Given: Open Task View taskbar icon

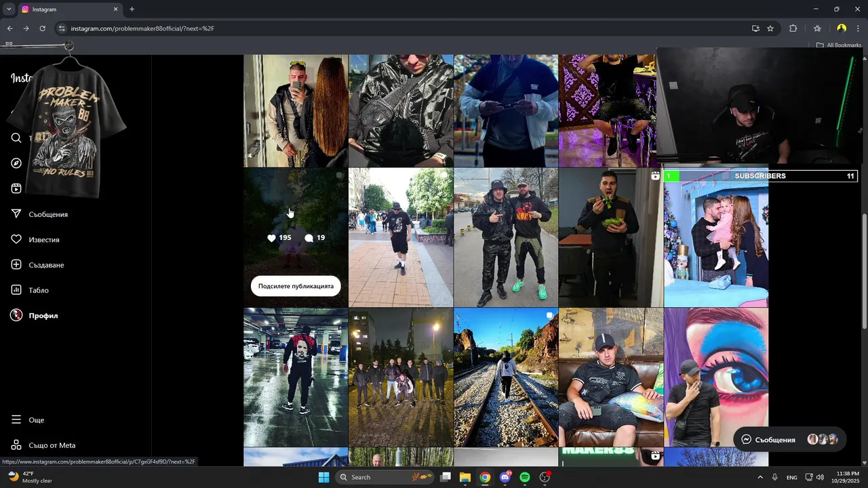Looking at the screenshot, I should (x=446, y=477).
